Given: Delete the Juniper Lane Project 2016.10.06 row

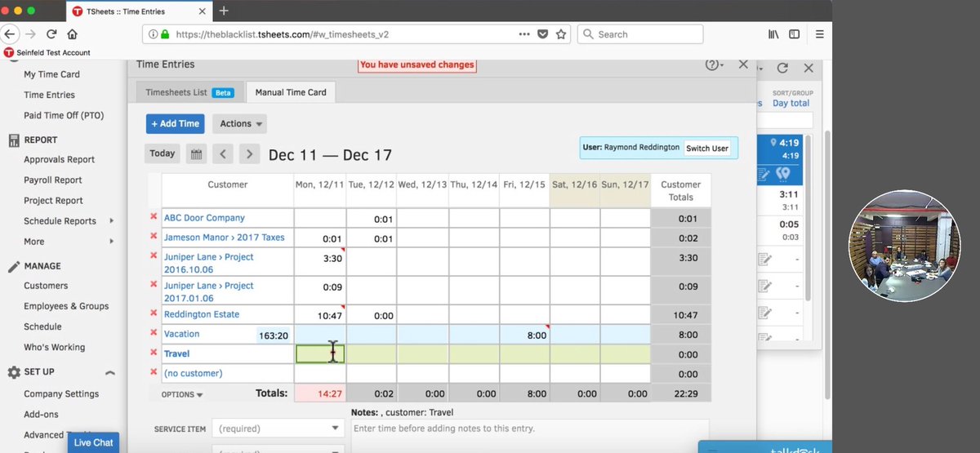Looking at the screenshot, I should pyautogui.click(x=154, y=256).
